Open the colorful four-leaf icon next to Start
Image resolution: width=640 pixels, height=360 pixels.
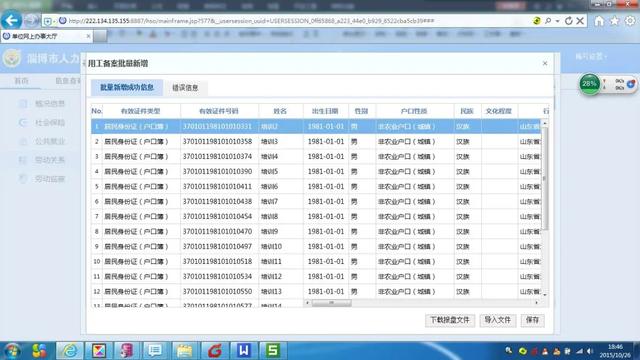40,351
